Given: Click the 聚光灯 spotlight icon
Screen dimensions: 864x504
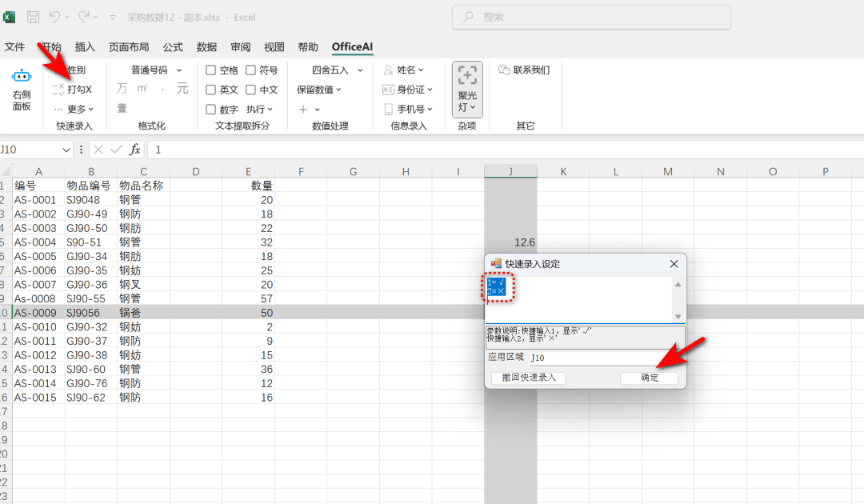Looking at the screenshot, I should coord(467,75).
